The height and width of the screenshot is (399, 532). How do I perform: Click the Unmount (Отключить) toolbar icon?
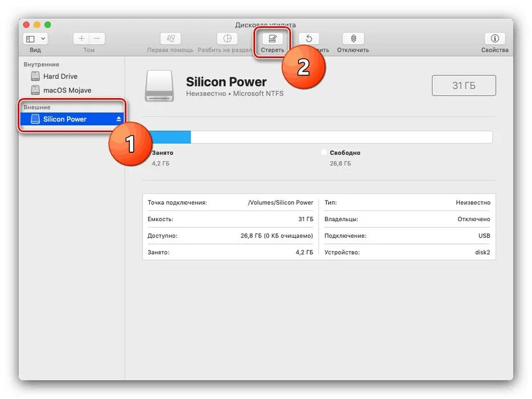(353, 39)
